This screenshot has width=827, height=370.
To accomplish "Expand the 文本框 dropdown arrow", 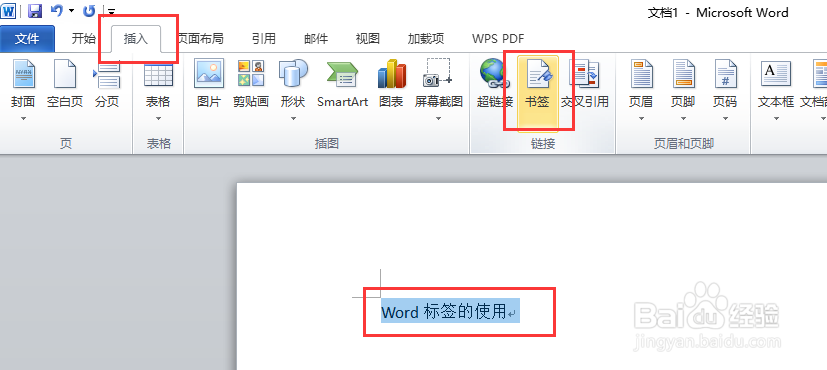I will [776, 119].
